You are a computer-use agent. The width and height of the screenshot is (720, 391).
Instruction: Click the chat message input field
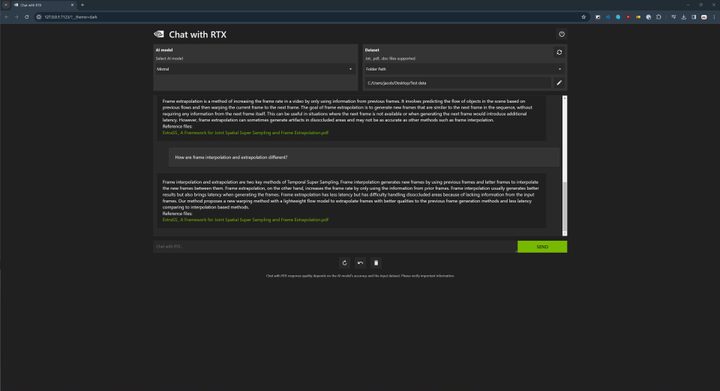[x=335, y=246]
